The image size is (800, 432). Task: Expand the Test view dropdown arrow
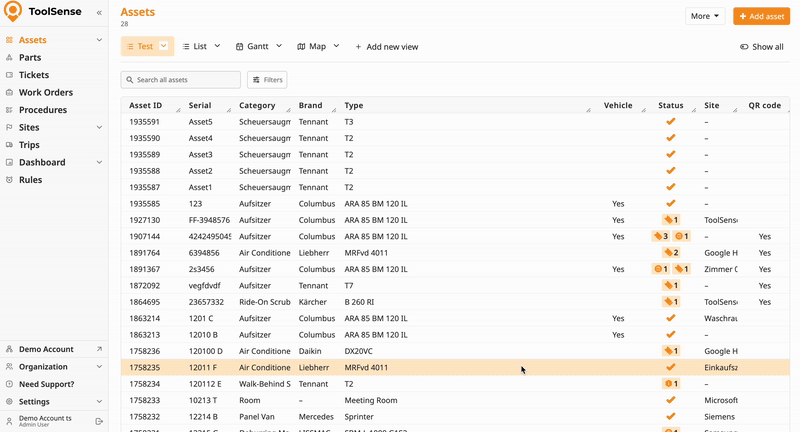(164, 46)
